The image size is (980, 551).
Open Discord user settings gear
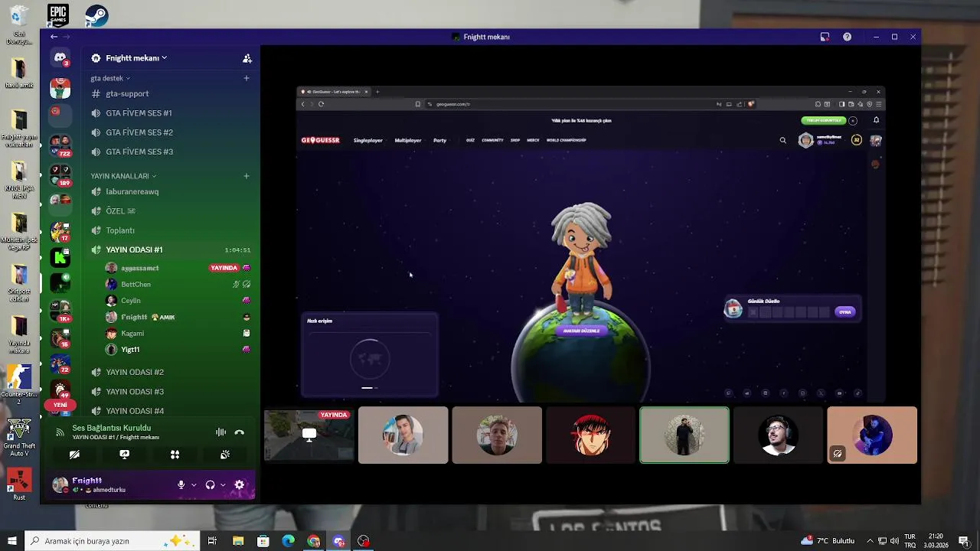240,484
